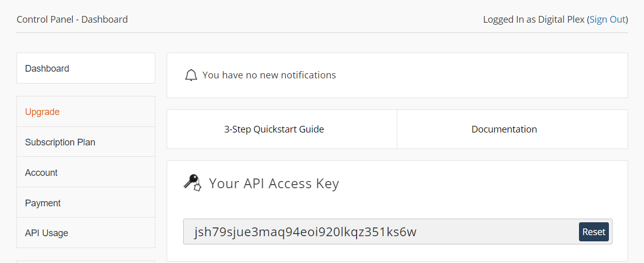Viewport: 644px width, 263px height.
Task: Click the notification bell icon
Action: 191,75
